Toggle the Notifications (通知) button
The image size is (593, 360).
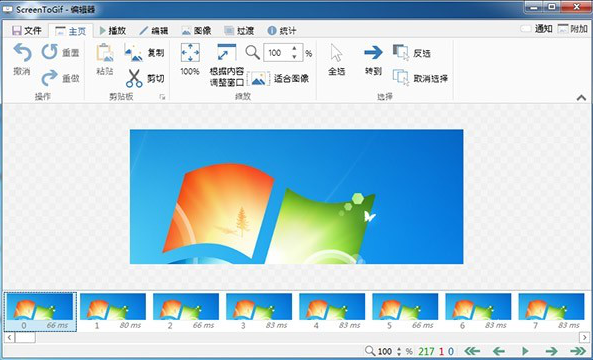coord(536,29)
